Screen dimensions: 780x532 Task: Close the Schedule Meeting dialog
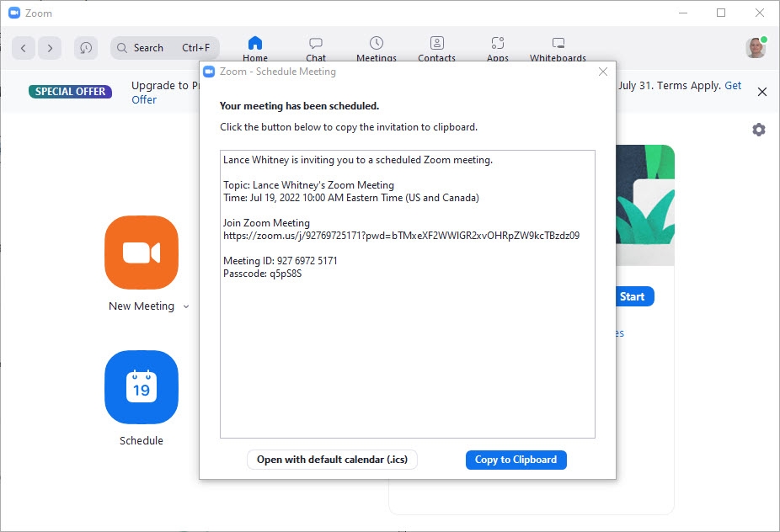603,72
